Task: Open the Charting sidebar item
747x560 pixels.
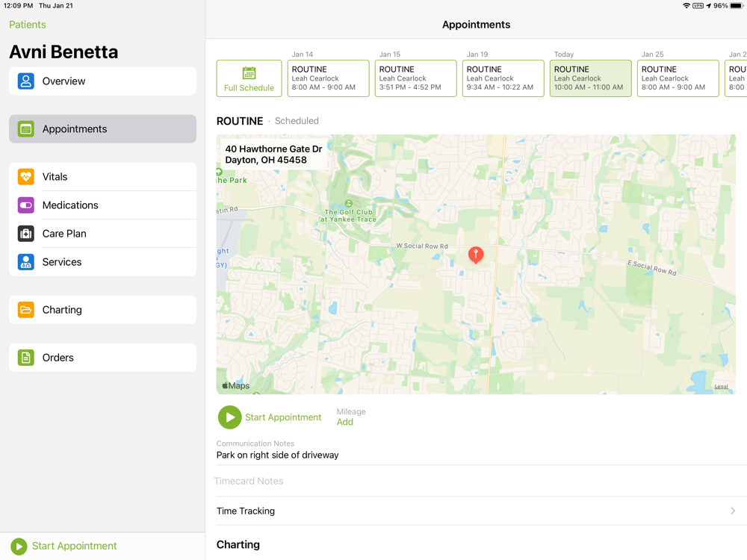Action: point(102,310)
